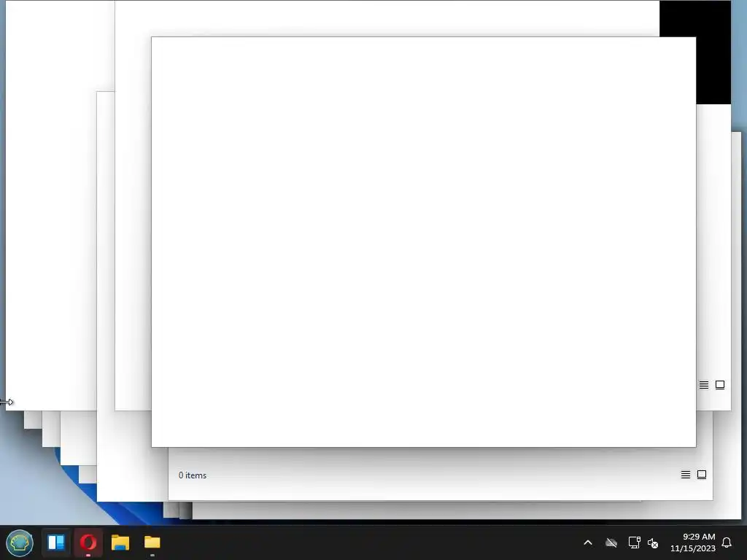The width and height of the screenshot is (747, 560).
Task: Switch to large icons view in the 0 items window
Action: point(702,475)
